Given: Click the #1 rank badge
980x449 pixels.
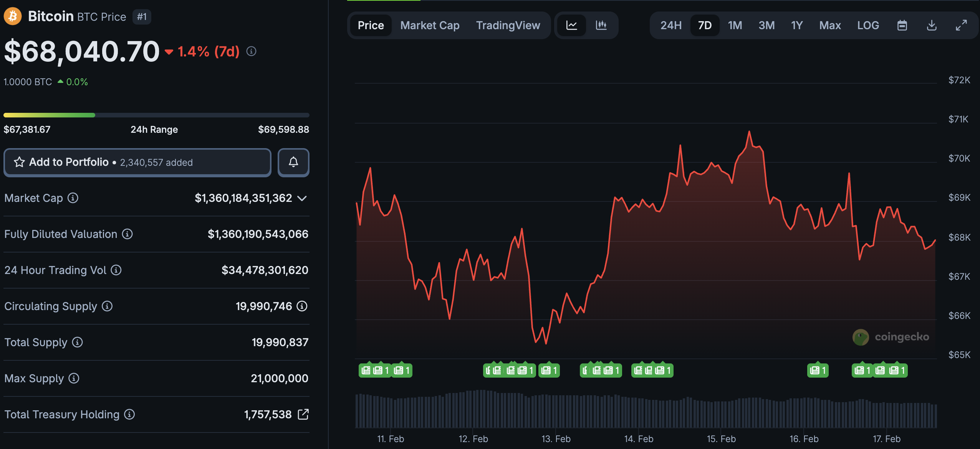Looking at the screenshot, I should tap(142, 17).
